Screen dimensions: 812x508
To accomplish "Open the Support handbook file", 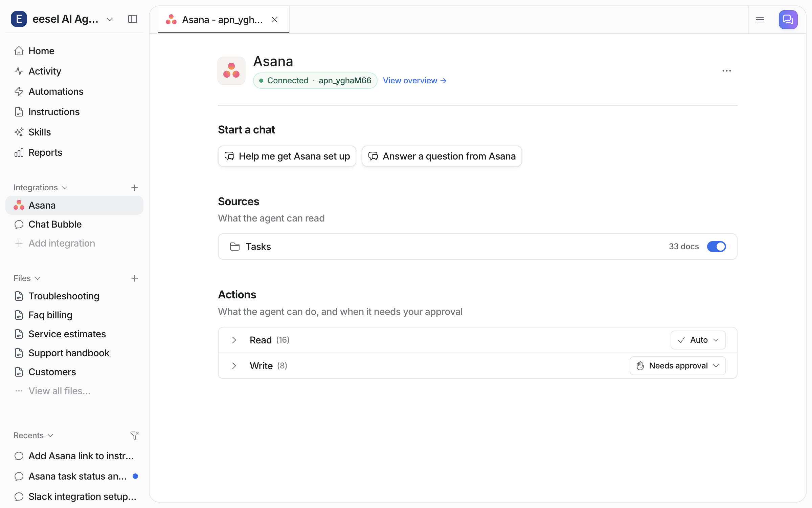I will click(x=74, y=353).
